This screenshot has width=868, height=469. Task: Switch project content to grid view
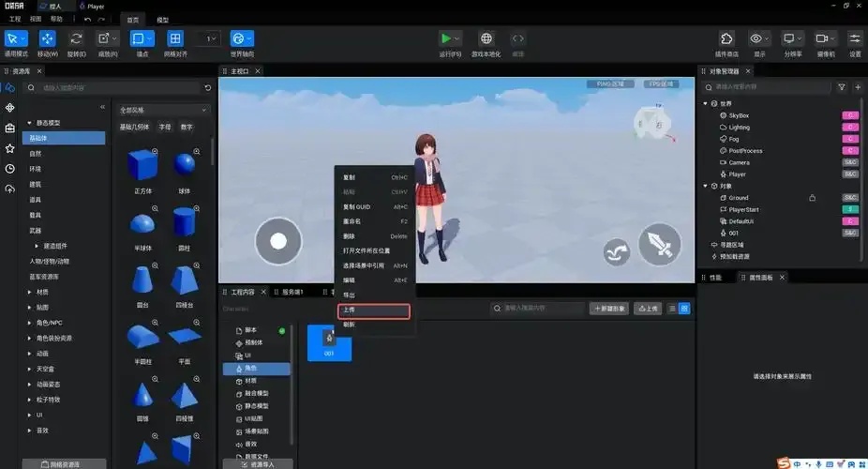tap(684, 309)
